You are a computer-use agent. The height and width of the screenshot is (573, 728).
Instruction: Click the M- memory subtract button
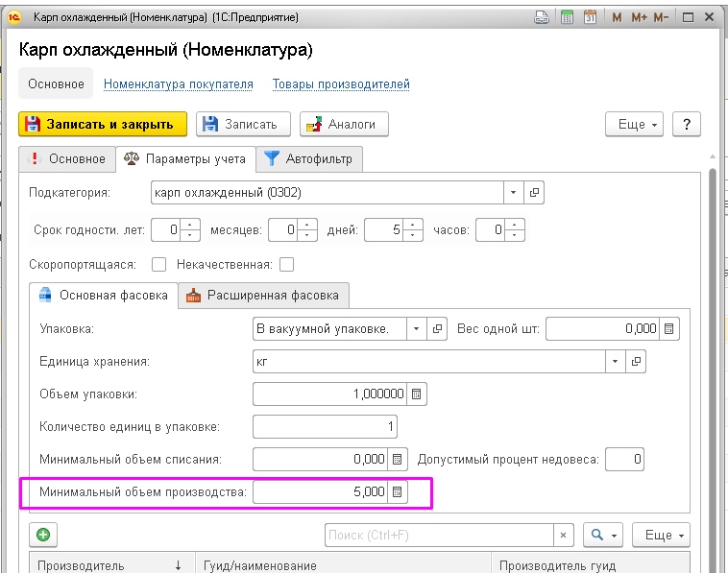[661, 17]
